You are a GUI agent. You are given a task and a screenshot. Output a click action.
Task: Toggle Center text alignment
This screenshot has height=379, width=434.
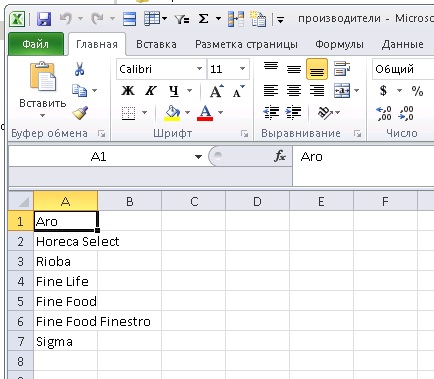tap(294, 90)
